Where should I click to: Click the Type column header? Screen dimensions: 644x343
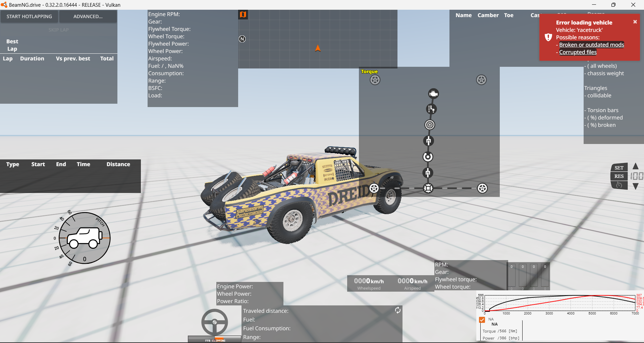[x=13, y=164]
